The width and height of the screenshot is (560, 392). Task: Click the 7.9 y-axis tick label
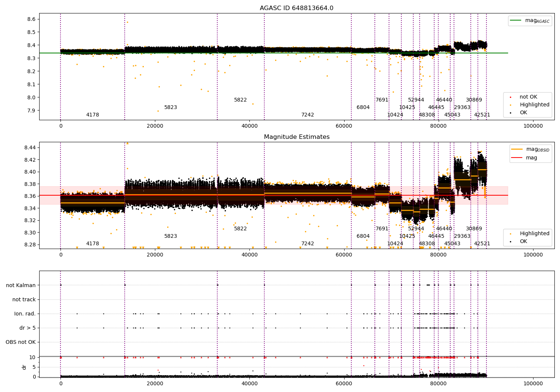point(32,111)
